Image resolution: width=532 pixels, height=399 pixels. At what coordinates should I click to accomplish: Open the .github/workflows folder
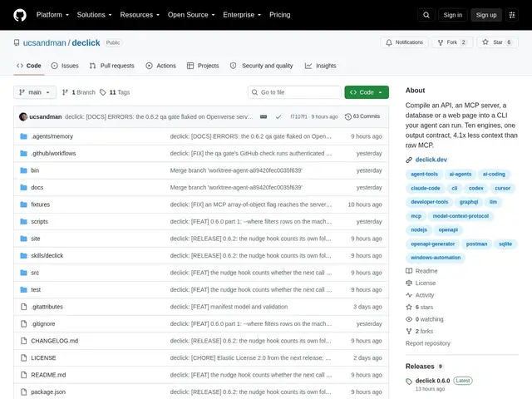tap(53, 153)
